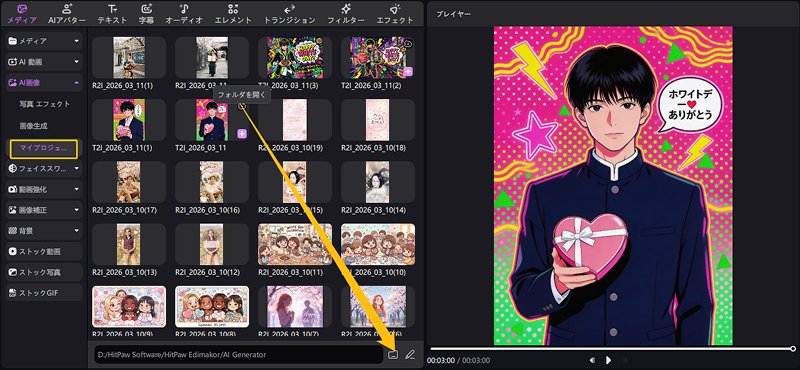The height and width of the screenshot is (370, 800).
Task: Click the pencil edit icon beside path
Action: tap(410, 354)
